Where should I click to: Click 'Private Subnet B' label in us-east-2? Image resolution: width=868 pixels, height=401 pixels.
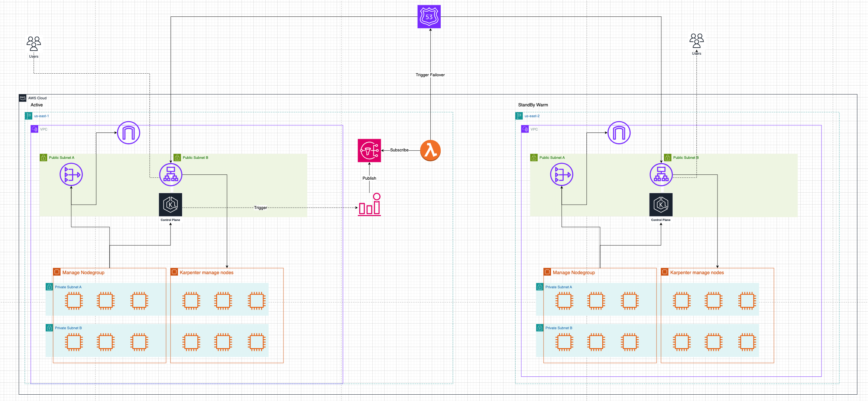pyautogui.click(x=559, y=328)
